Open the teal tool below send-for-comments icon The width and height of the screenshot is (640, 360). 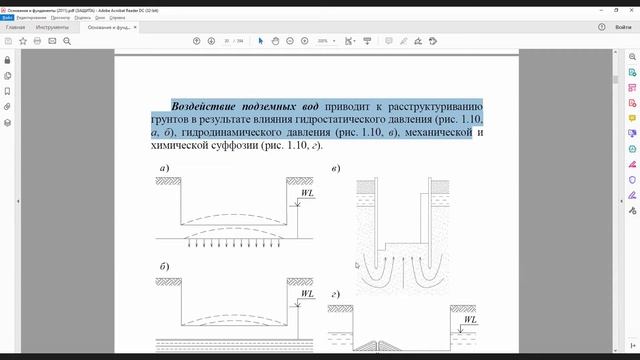click(x=632, y=149)
